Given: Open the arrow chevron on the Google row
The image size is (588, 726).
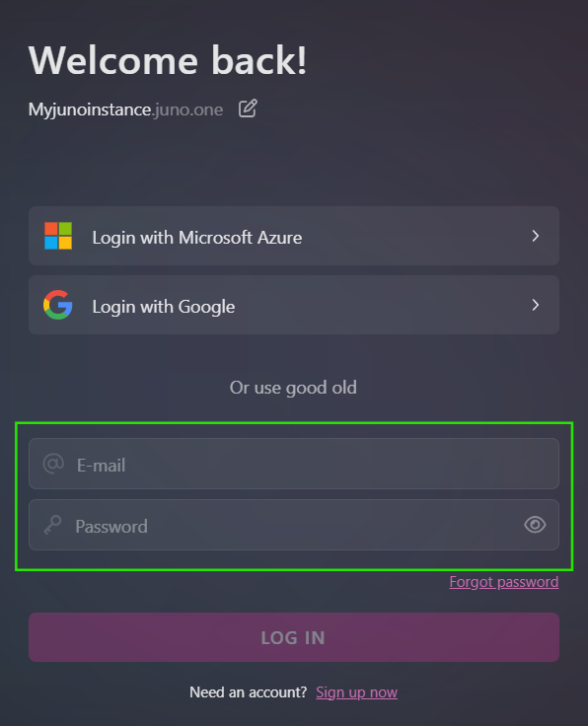Looking at the screenshot, I should [536, 305].
